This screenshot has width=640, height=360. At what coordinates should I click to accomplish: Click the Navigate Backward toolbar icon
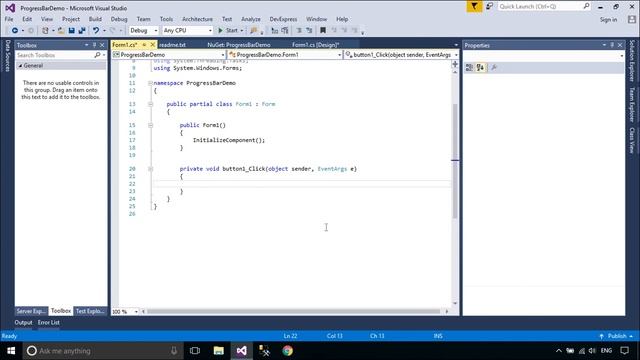click(15, 31)
